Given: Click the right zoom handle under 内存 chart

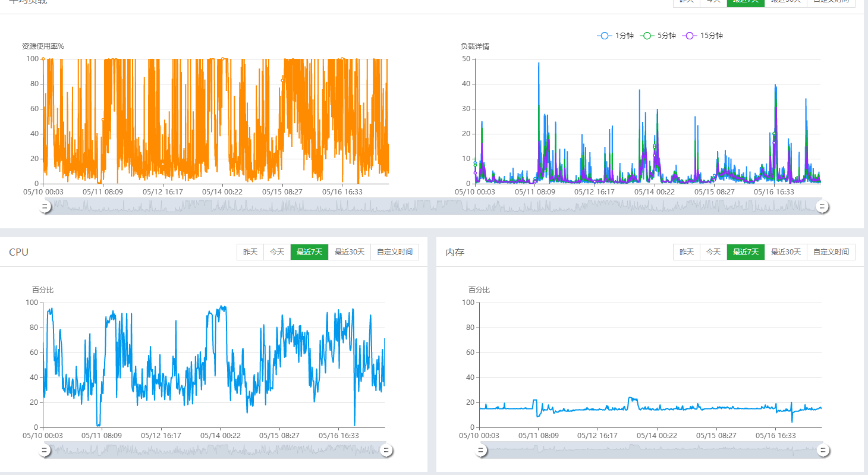Looking at the screenshot, I should (x=823, y=451).
